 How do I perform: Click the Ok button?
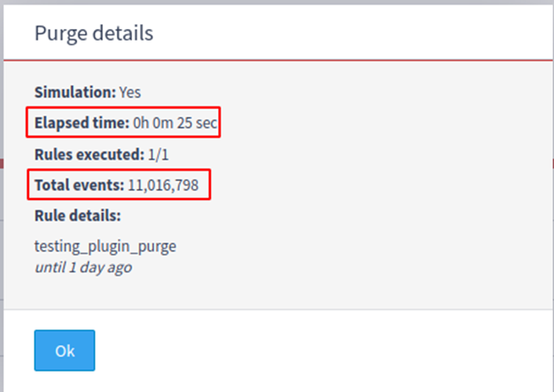point(64,350)
